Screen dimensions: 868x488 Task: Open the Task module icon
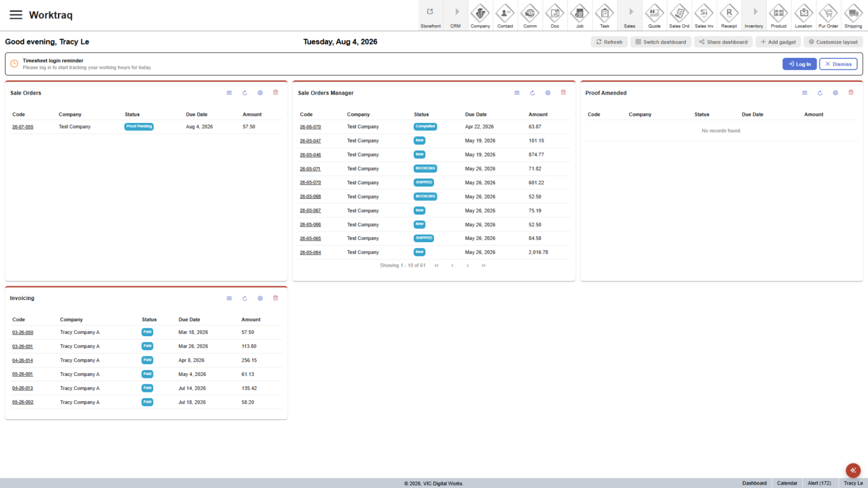click(x=605, y=15)
